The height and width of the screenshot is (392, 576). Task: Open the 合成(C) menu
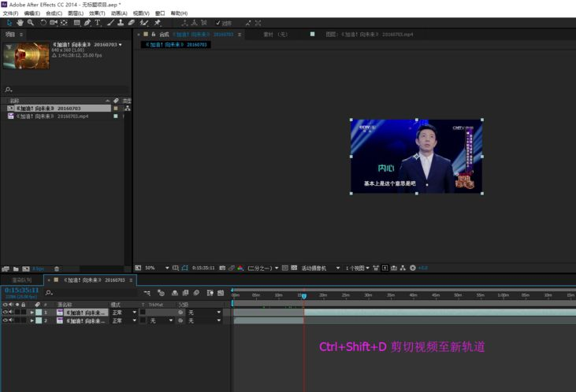pyautogui.click(x=54, y=13)
